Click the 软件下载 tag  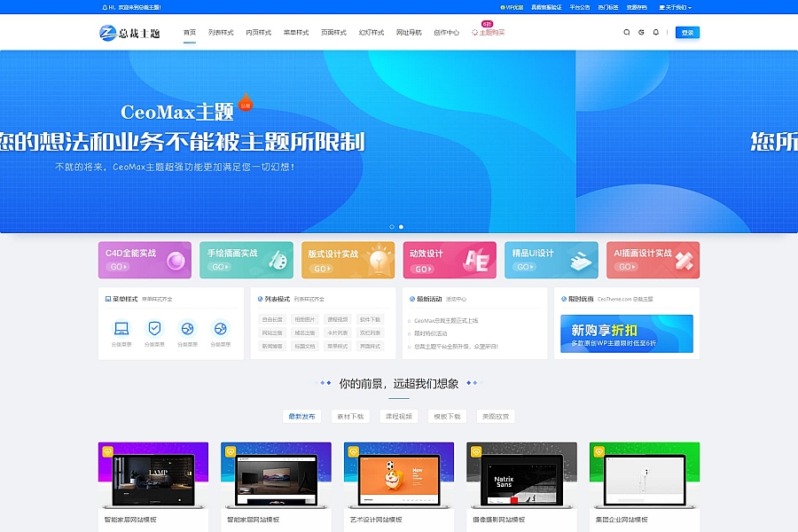[370, 320]
